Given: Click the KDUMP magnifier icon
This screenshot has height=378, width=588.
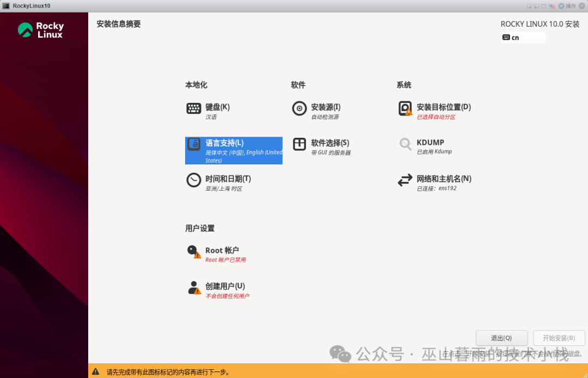Looking at the screenshot, I should click(x=405, y=144).
